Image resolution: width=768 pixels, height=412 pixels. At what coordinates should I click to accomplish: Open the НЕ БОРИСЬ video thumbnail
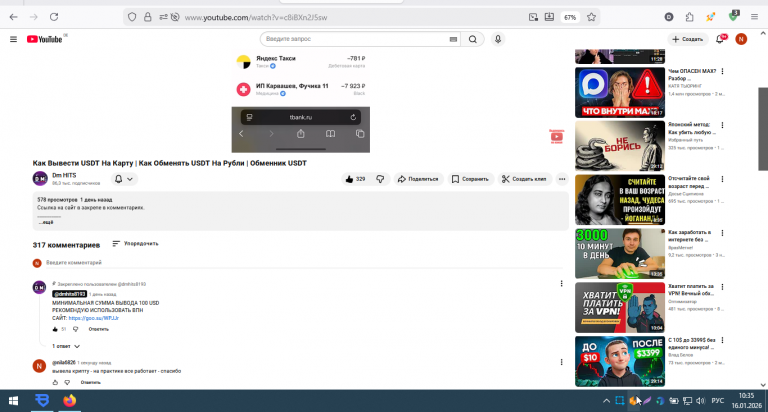pyautogui.click(x=620, y=146)
